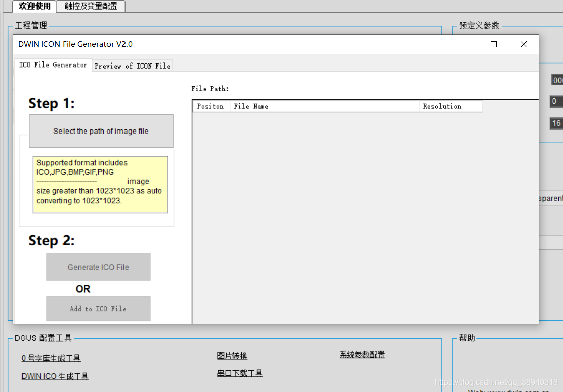
Task: Open the 系统参数配置 link
Action: (x=362, y=354)
